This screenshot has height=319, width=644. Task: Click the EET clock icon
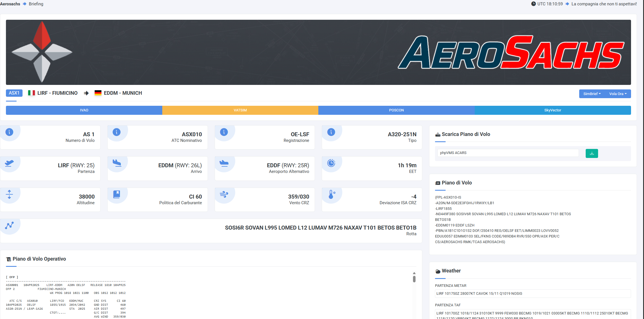[x=331, y=163]
